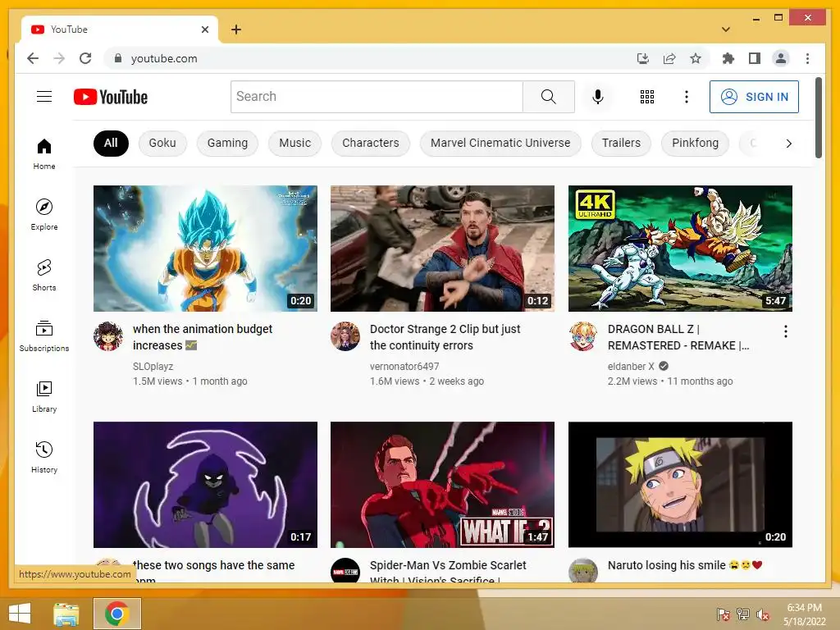Viewport: 840px width, 630px height.
Task: Bookmark this page with star icon
Action: pyautogui.click(x=696, y=58)
